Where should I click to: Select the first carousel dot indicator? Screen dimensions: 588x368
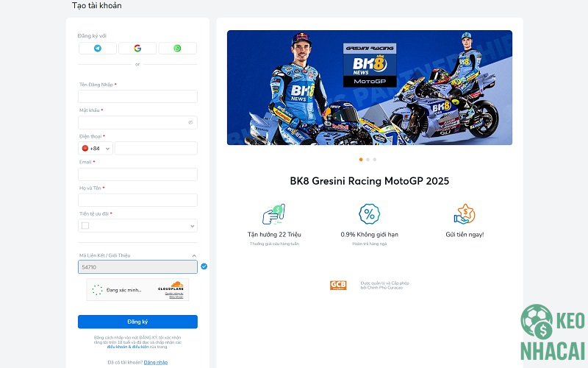tap(361, 159)
